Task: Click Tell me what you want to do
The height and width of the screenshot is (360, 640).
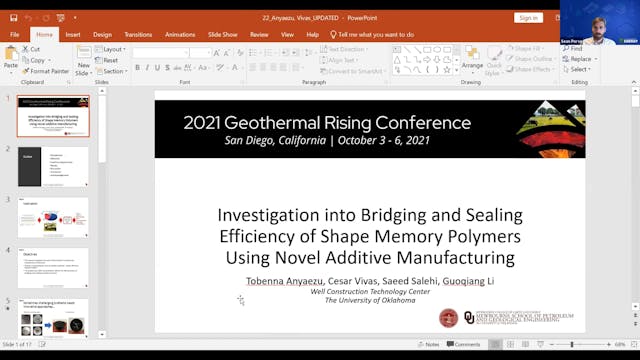Action: 372,35
